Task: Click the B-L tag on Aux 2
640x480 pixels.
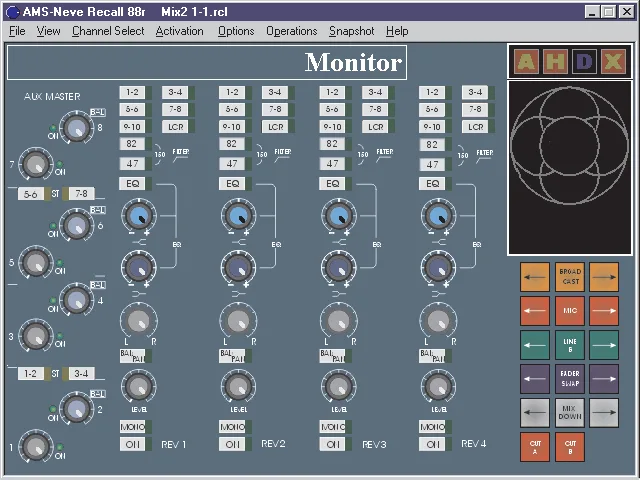Action: click(98, 394)
